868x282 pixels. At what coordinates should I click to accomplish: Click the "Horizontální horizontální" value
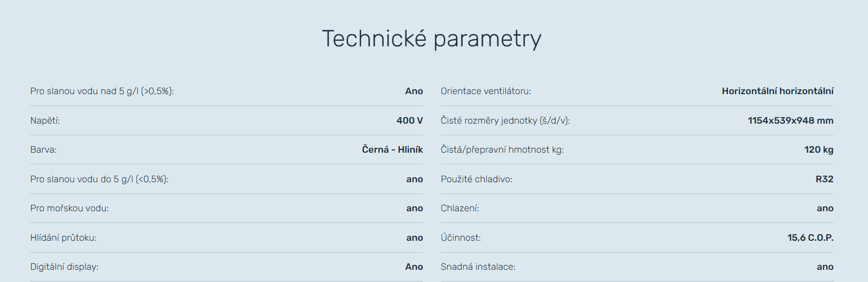click(x=777, y=91)
